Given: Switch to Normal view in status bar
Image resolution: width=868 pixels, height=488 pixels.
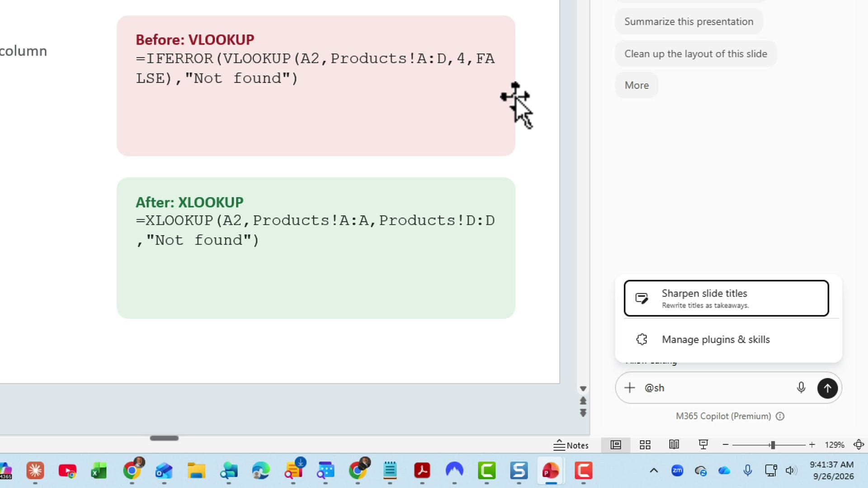Looking at the screenshot, I should tap(616, 445).
